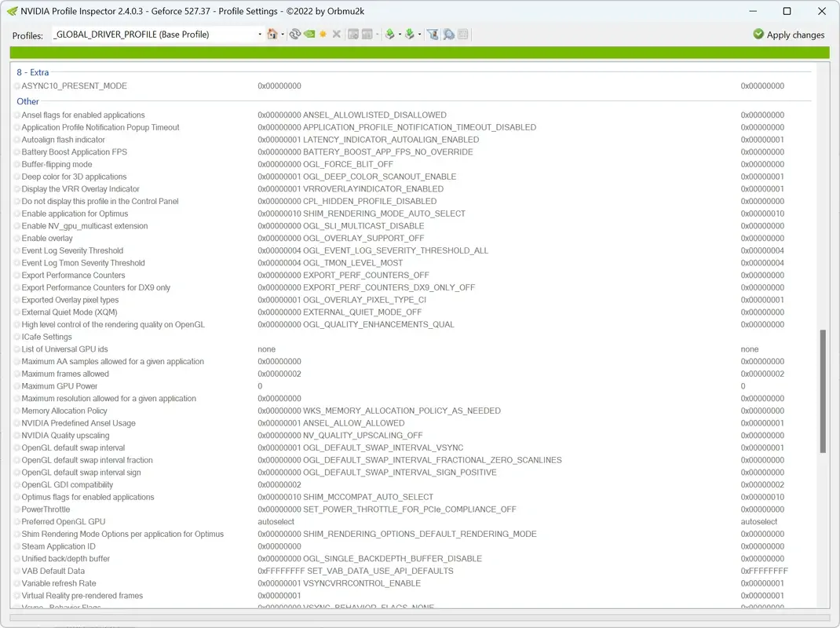Click the grid icon at the toolbar's end
Screen dimensions: 840x628
pos(463,34)
